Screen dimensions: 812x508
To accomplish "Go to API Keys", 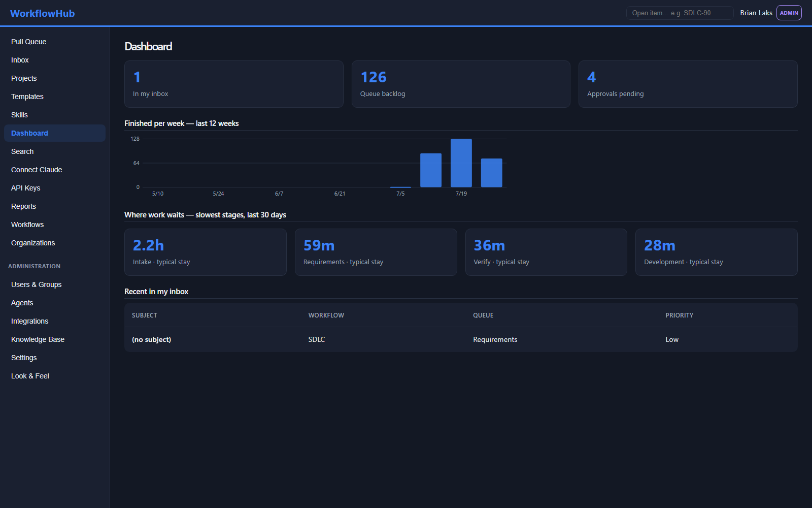I will (55, 188).
